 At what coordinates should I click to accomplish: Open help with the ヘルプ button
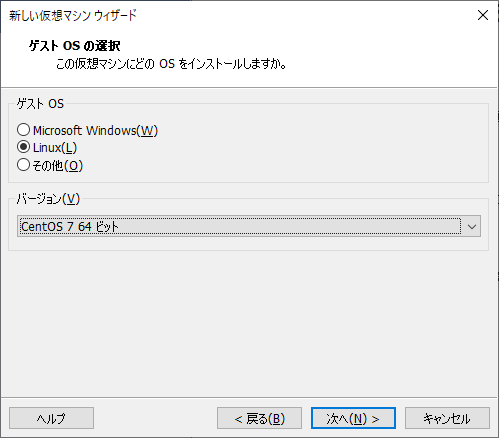coord(51,418)
